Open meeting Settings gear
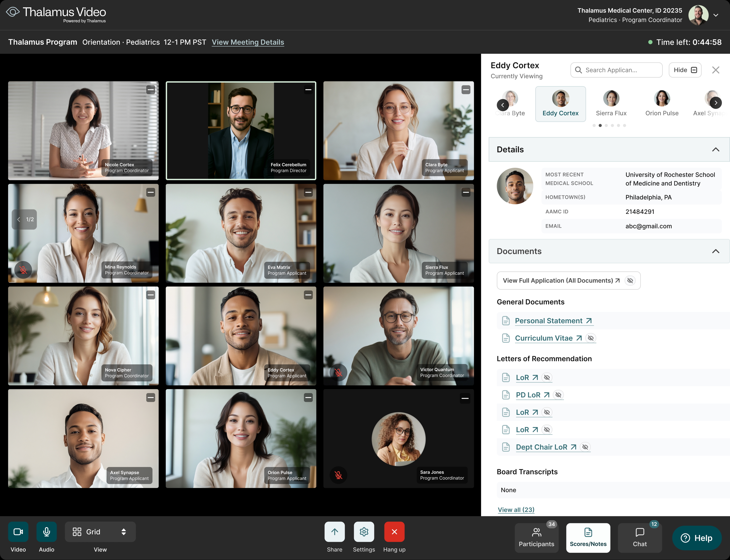The height and width of the screenshot is (560, 730). tap(364, 532)
